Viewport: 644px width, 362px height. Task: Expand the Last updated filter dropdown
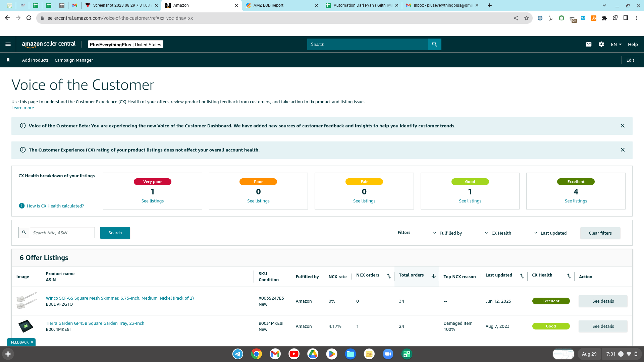pos(550,233)
